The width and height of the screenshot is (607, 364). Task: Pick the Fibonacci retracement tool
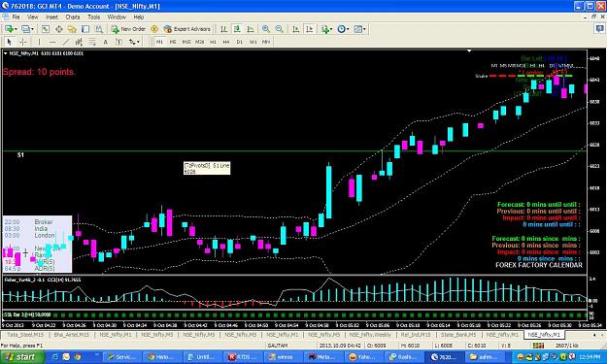pos(92,42)
